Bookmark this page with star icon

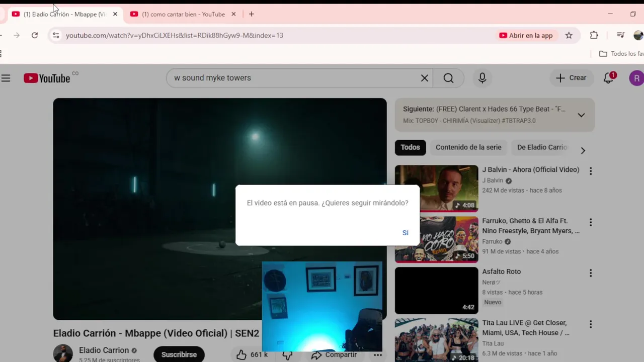pos(569,35)
